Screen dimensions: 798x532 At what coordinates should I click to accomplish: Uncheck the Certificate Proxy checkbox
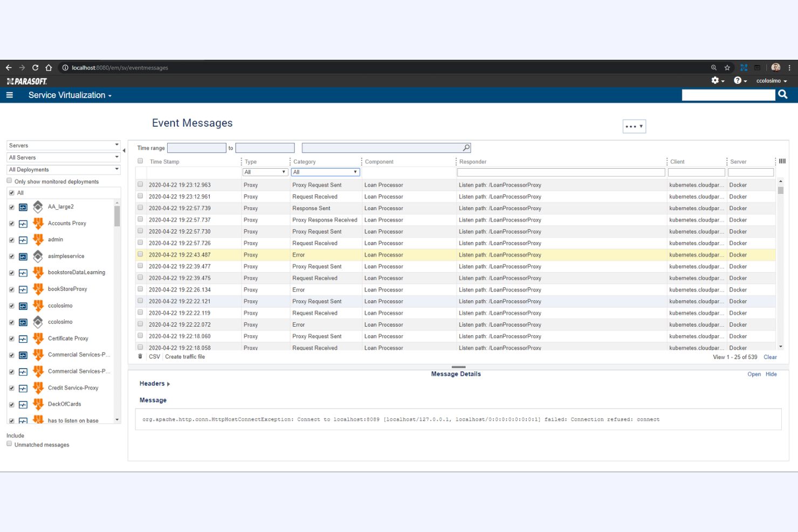(11, 338)
